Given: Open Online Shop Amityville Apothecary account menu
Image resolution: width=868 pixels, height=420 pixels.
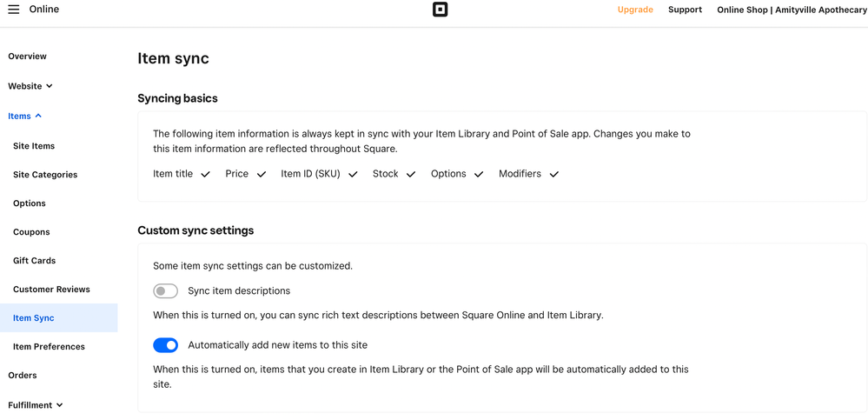Looking at the screenshot, I should (x=792, y=10).
